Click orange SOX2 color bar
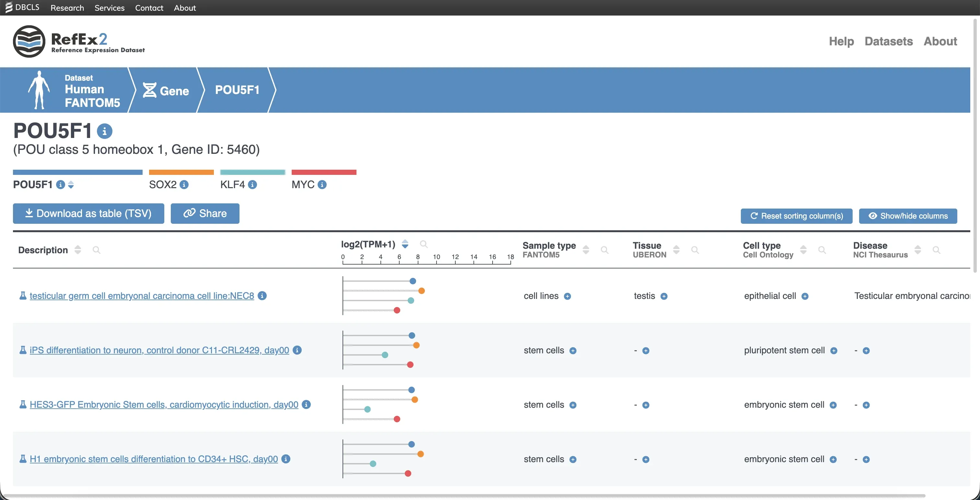The image size is (980, 500). [x=181, y=172]
